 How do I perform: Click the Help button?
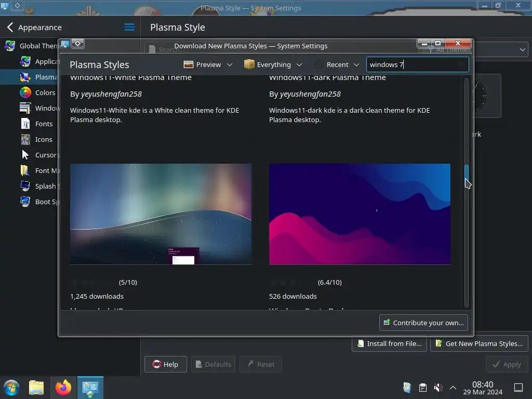(166, 364)
